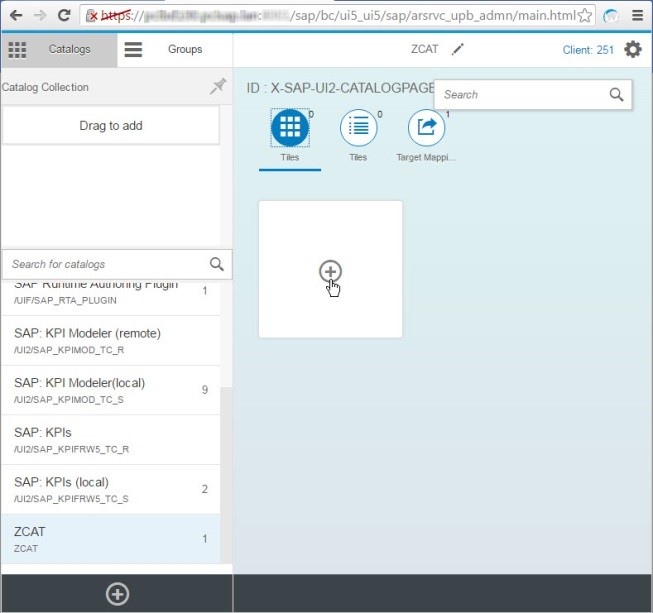This screenshot has width=653, height=613.
Task: Click the Drag to add drop area
Action: [111, 126]
